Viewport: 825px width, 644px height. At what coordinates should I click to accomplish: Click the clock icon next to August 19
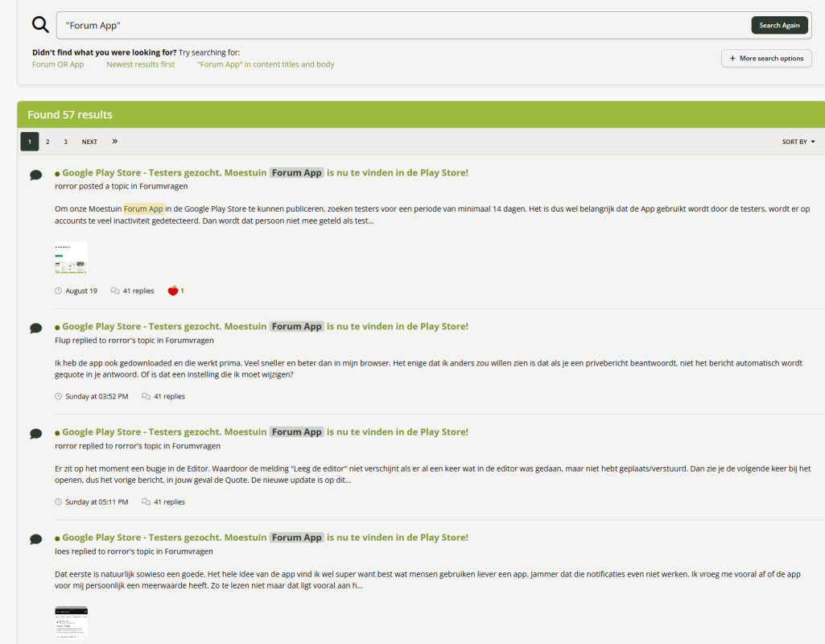point(59,291)
